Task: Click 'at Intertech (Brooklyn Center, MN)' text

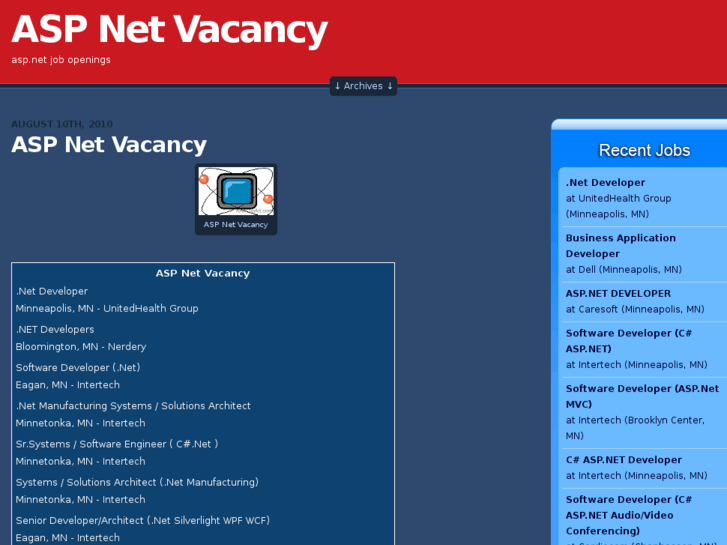Action: pos(635,428)
